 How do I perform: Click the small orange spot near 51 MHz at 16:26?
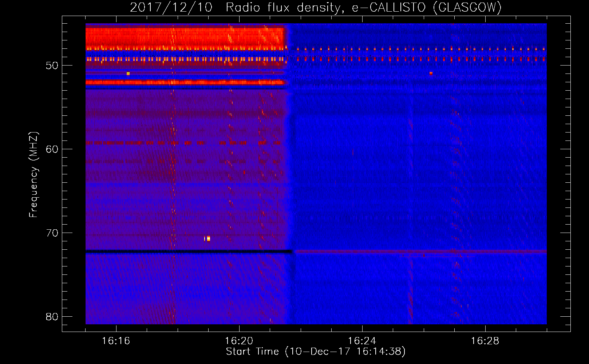coord(431,73)
